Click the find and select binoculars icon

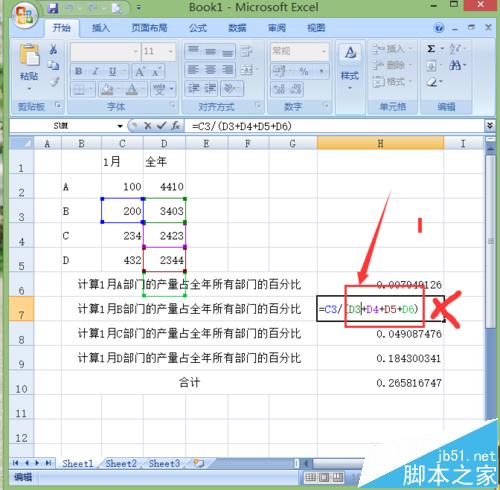tap(455, 65)
